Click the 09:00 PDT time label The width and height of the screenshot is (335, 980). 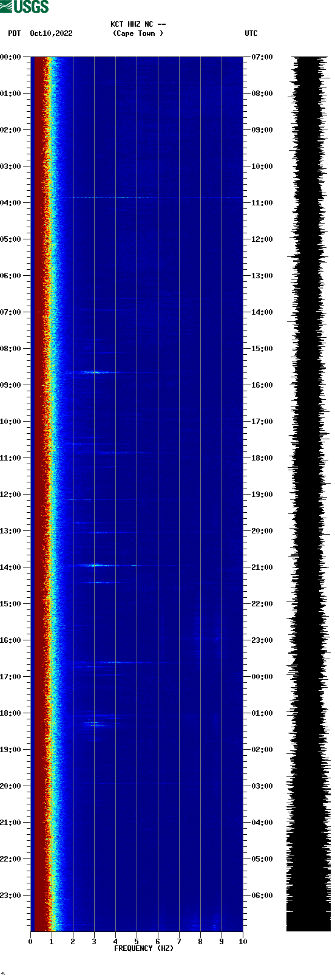pos(10,385)
